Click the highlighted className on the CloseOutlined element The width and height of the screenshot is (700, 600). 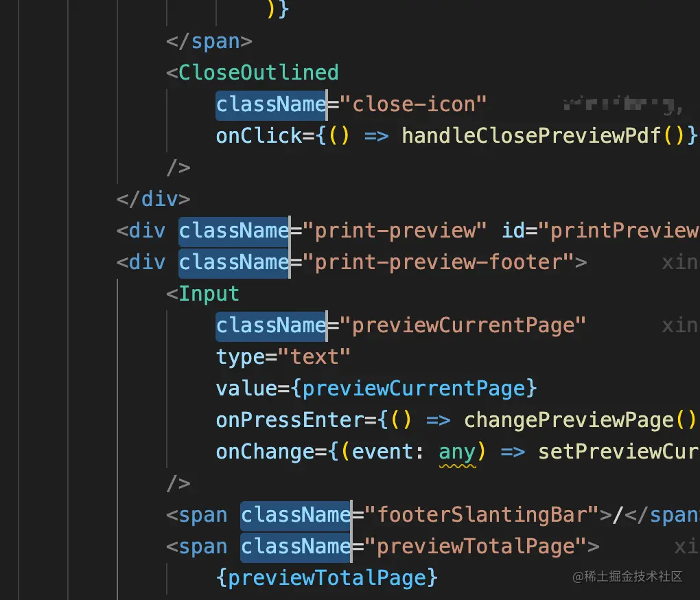point(270,104)
